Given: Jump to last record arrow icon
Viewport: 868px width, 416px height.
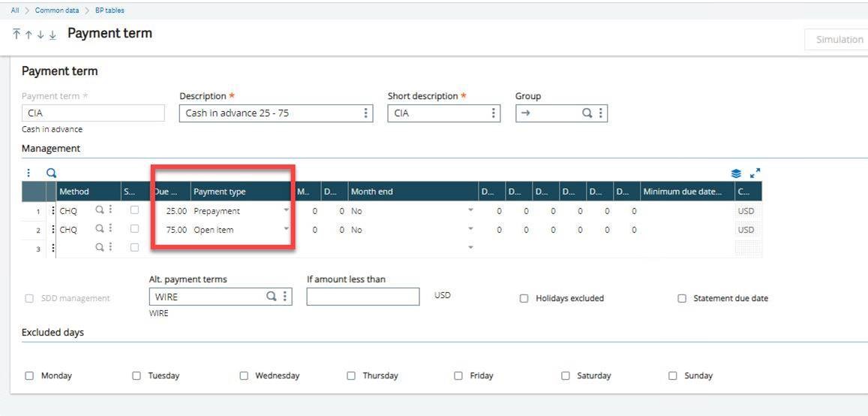Looking at the screenshot, I should click(53, 35).
